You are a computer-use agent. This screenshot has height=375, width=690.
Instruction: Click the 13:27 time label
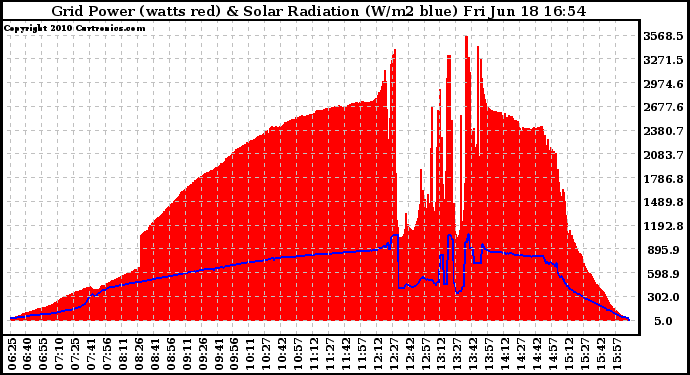(458, 353)
